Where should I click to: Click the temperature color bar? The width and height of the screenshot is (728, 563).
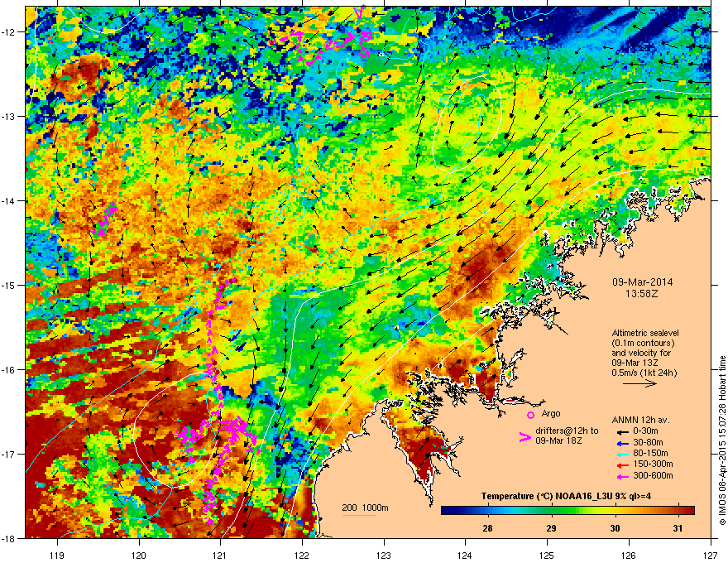pos(568,511)
